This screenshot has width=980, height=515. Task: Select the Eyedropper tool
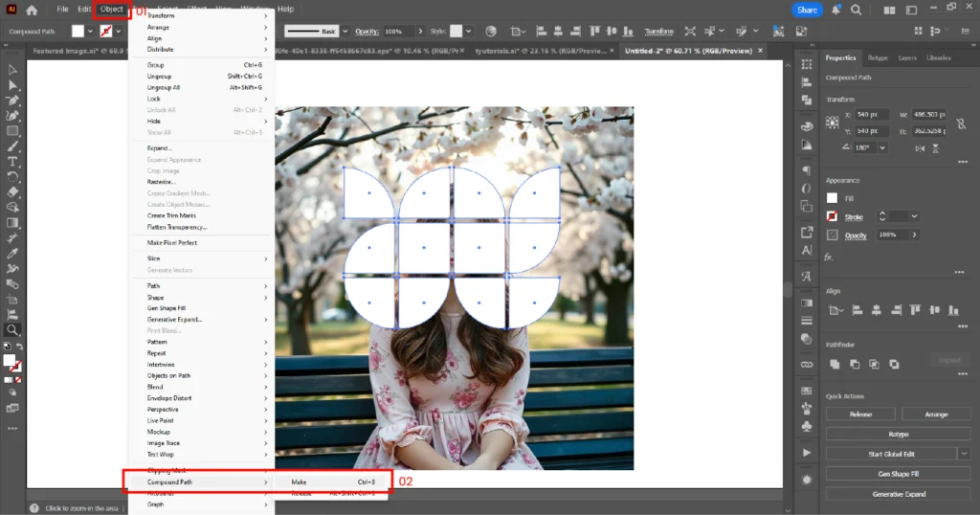coord(12,254)
